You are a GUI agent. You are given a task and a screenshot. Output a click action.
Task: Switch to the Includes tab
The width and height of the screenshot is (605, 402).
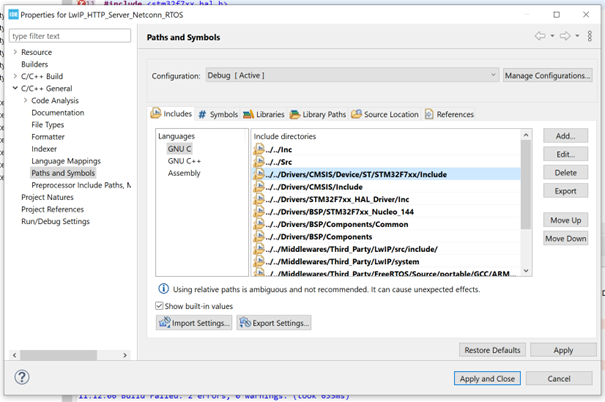tap(172, 114)
